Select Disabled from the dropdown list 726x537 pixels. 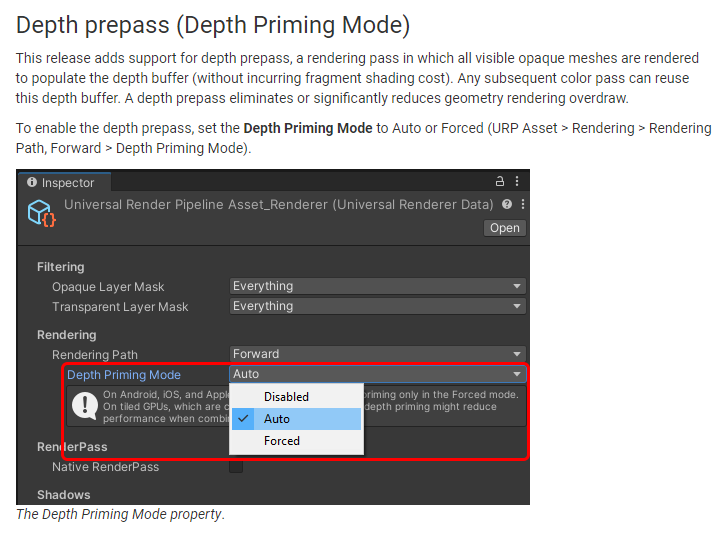pos(286,397)
